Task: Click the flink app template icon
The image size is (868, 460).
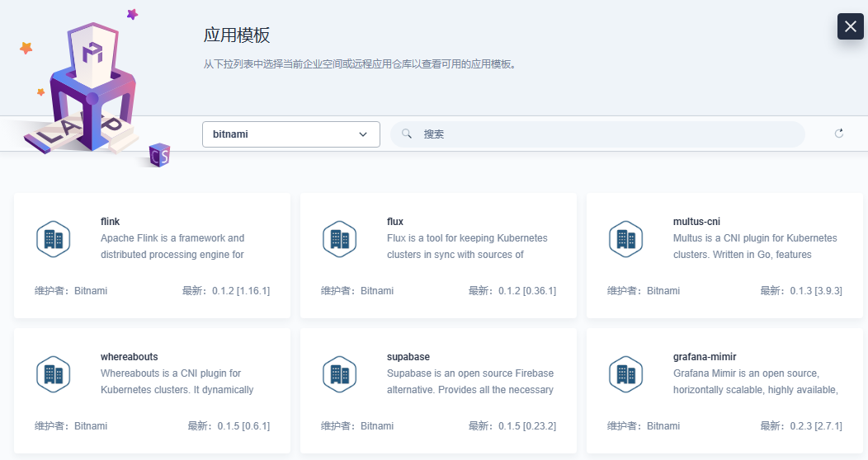Action: pos(54,239)
